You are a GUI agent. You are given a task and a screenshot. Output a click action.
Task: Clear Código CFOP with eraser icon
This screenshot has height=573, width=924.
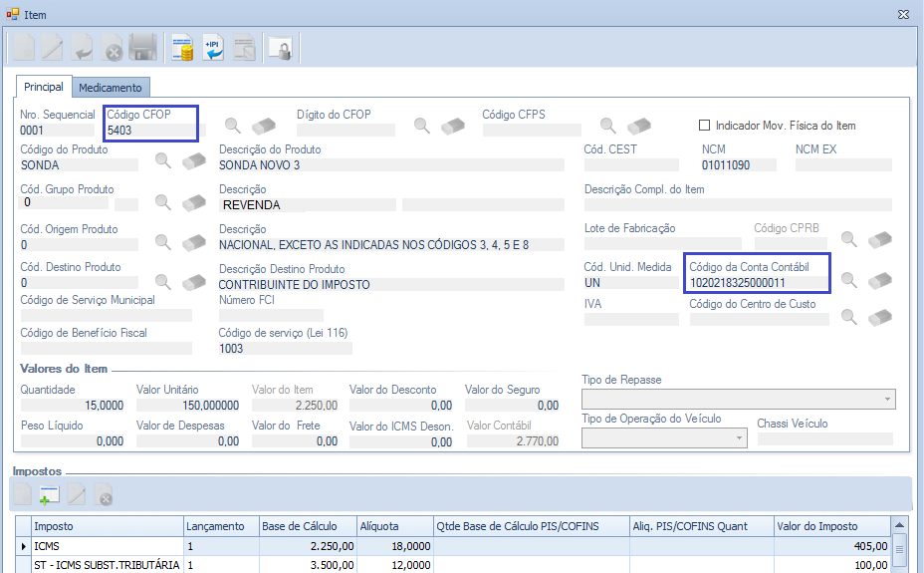tap(264, 126)
